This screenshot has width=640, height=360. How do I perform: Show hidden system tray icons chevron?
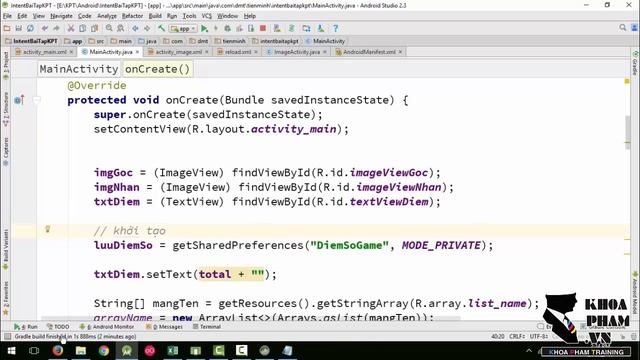tap(529, 351)
